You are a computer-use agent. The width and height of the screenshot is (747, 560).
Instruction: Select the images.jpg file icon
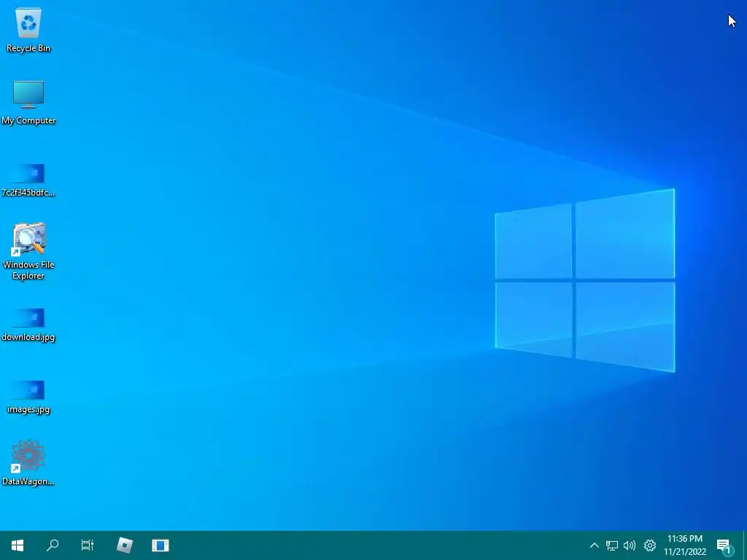click(28, 397)
